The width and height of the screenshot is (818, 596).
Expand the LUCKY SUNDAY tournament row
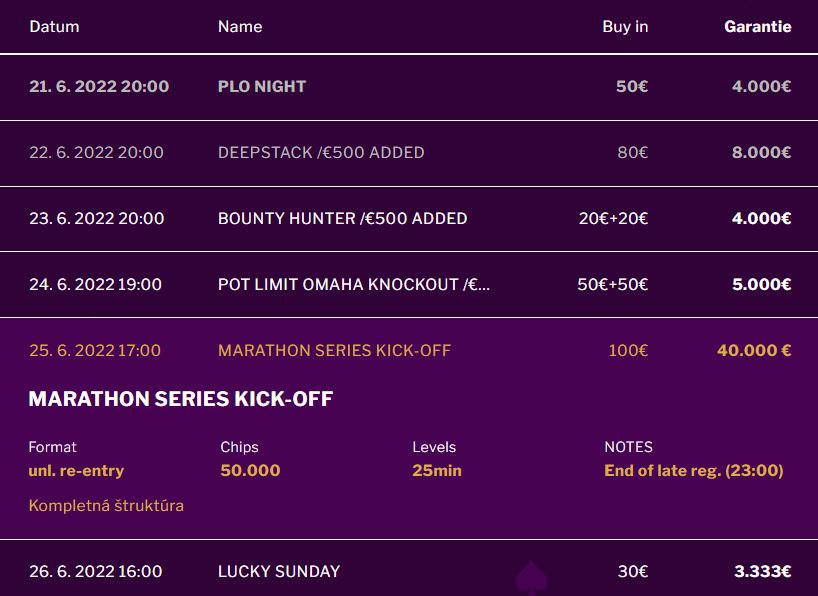tap(279, 571)
